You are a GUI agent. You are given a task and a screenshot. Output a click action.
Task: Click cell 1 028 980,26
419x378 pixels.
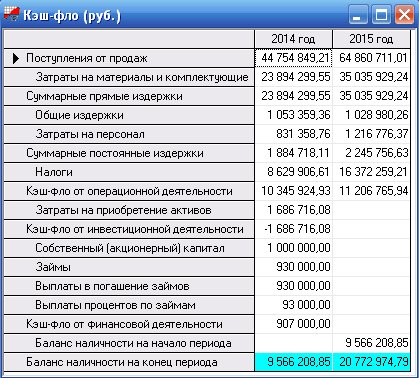point(371,115)
